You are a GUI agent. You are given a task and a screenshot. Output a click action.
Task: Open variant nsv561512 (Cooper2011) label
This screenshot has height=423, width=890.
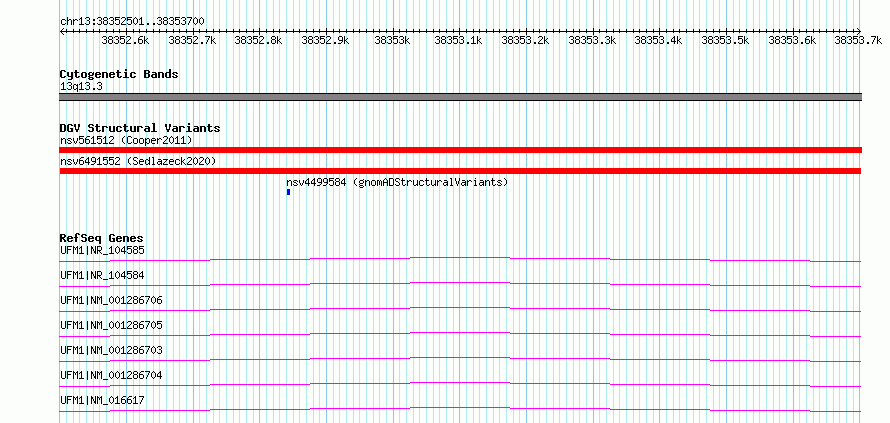tap(126, 140)
